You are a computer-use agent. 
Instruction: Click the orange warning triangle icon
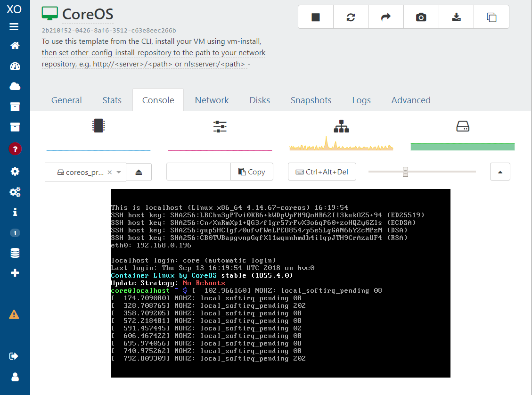14,314
